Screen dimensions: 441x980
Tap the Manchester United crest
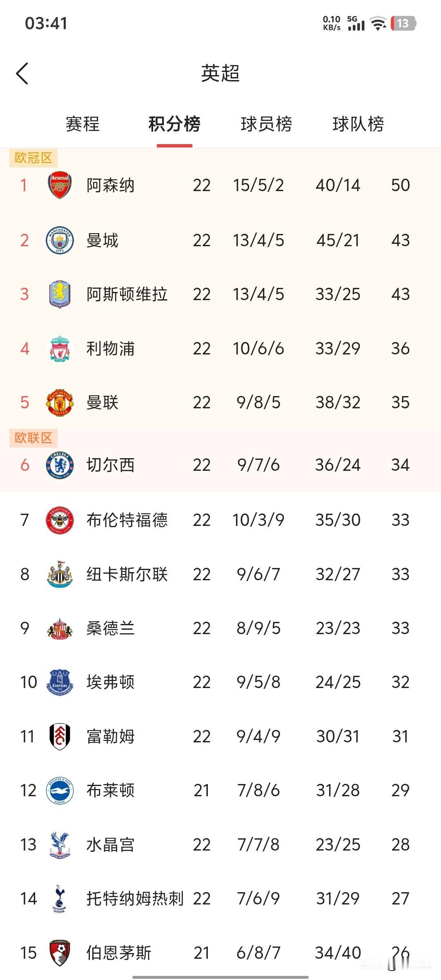tap(60, 402)
